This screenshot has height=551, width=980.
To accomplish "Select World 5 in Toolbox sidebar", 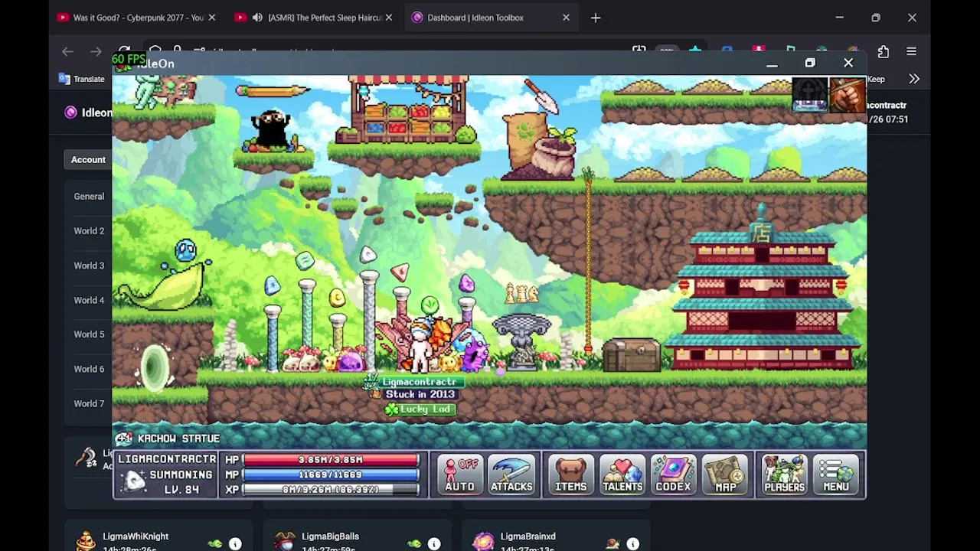I will (89, 334).
